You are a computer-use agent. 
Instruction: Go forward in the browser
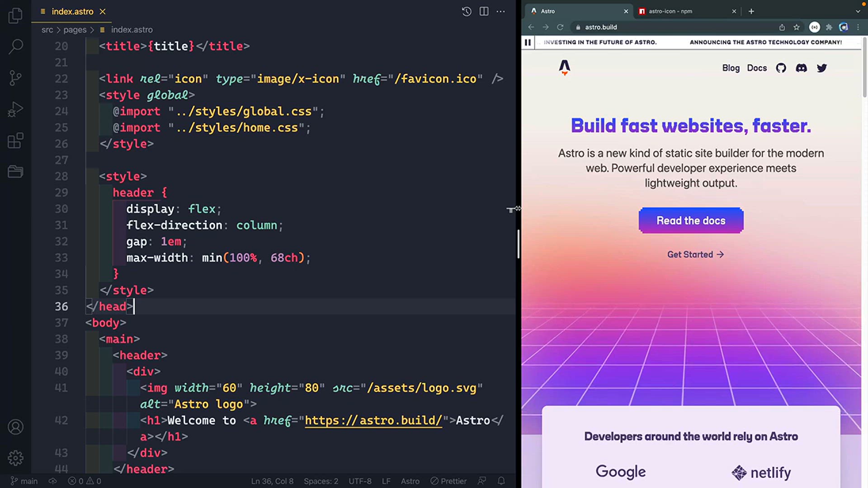pyautogui.click(x=546, y=27)
